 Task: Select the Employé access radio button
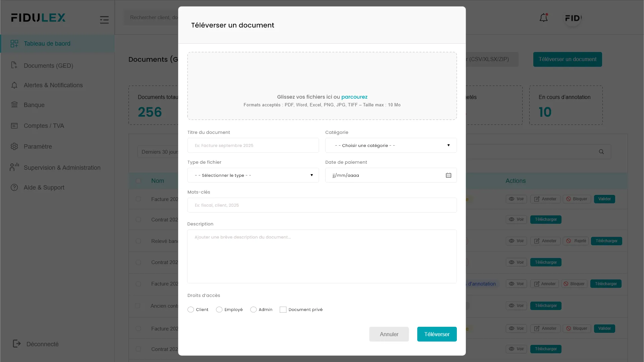219,310
